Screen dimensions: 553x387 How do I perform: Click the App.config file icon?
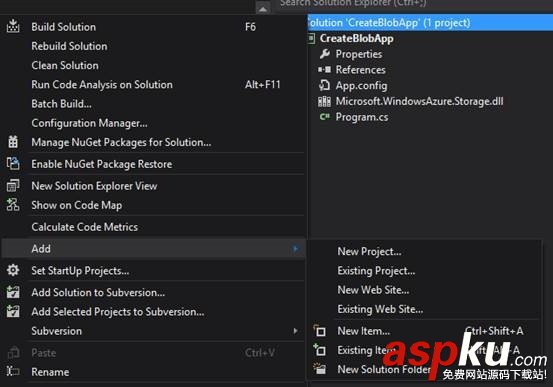coord(324,85)
